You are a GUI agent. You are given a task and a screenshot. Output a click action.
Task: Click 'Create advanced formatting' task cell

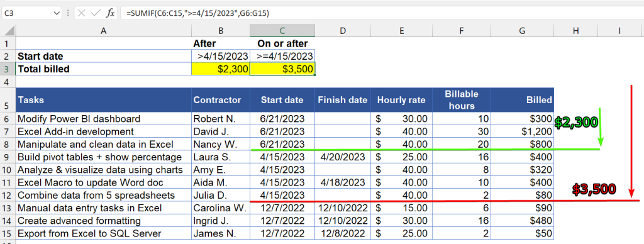tap(103, 221)
